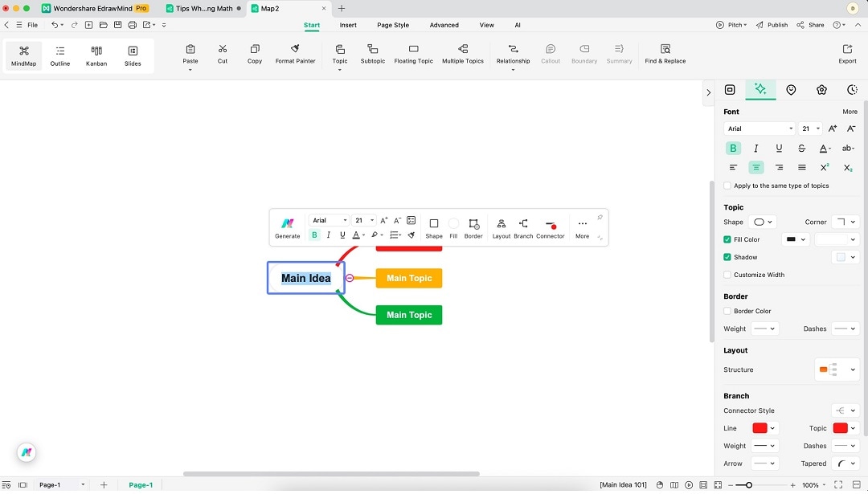The height and width of the screenshot is (494, 868).
Task: Switch to Outline mode
Action: tap(59, 55)
